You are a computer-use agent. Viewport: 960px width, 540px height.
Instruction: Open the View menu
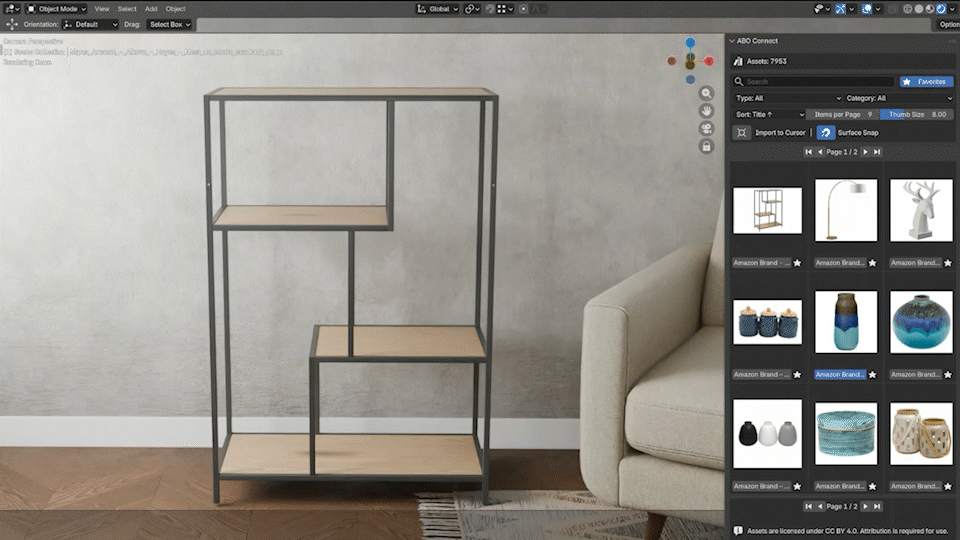tap(102, 9)
